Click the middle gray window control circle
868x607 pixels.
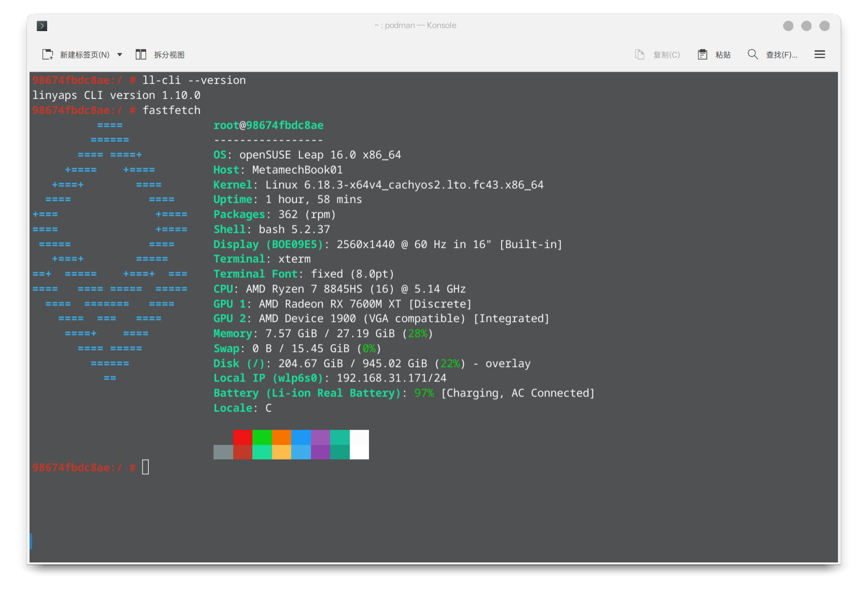(806, 26)
